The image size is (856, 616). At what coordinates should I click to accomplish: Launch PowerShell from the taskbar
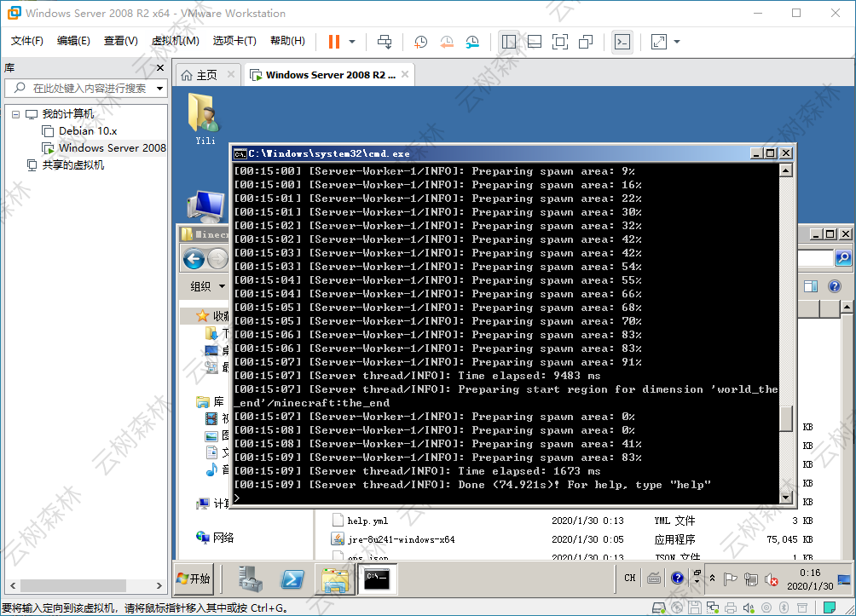point(292,579)
